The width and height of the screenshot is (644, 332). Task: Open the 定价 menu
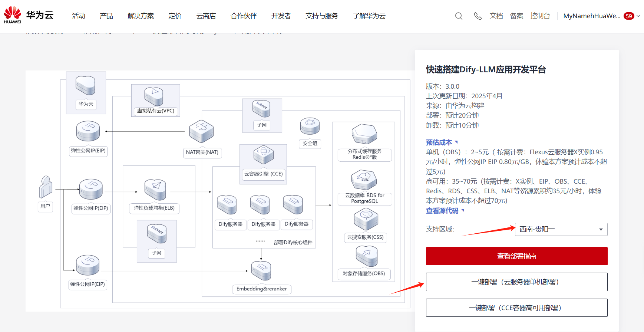click(x=175, y=16)
